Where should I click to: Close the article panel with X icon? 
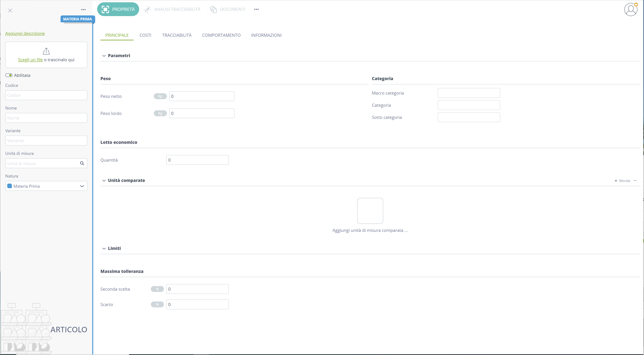[x=10, y=11]
